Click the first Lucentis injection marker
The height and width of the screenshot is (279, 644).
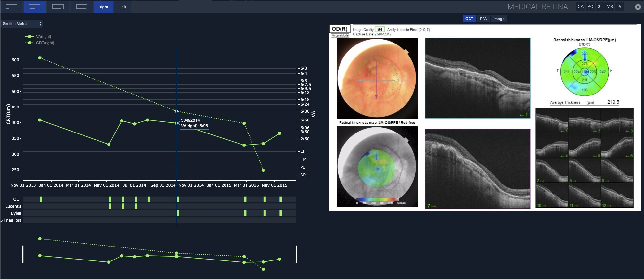point(110,206)
